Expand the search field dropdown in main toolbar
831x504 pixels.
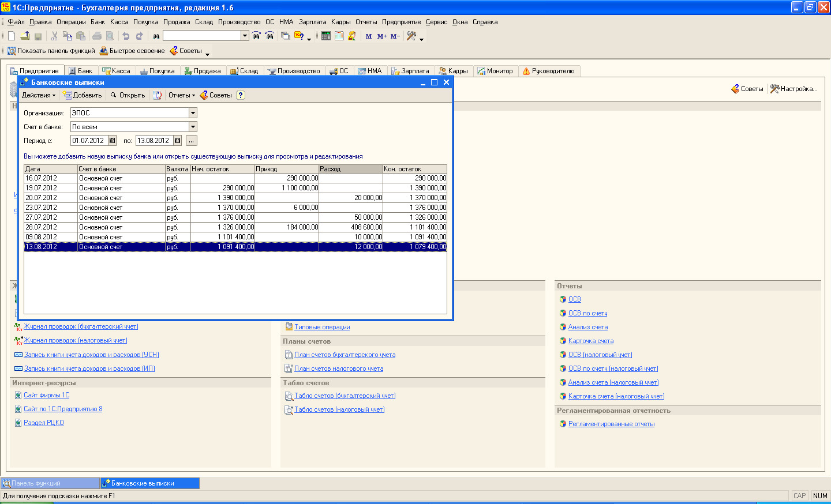(x=245, y=36)
